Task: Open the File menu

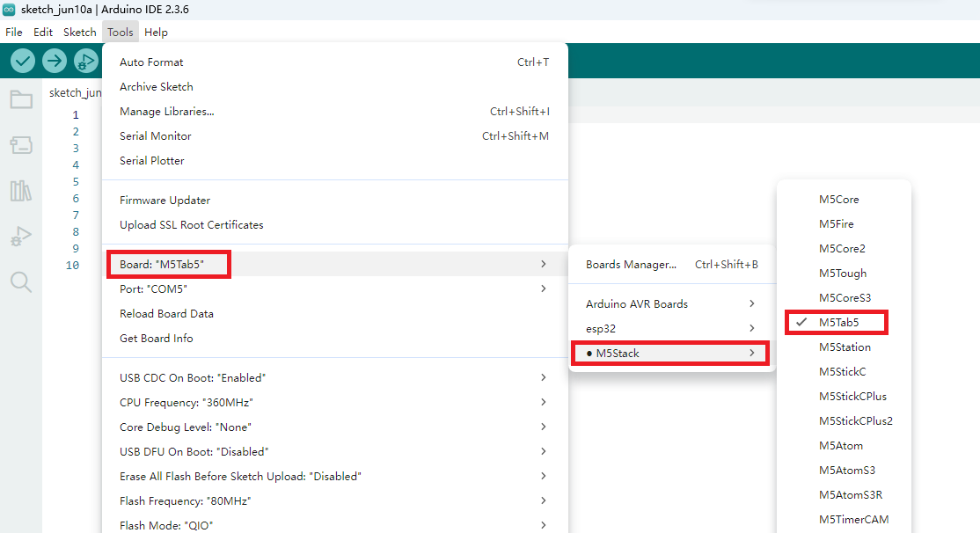Action: pyautogui.click(x=14, y=32)
